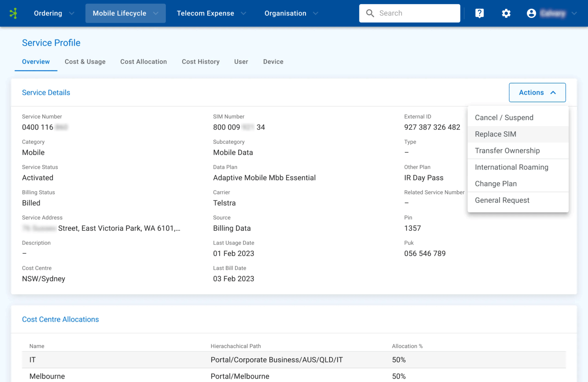Switch to the Cost & Usage tab
Image resolution: width=588 pixels, height=382 pixels.
(85, 62)
